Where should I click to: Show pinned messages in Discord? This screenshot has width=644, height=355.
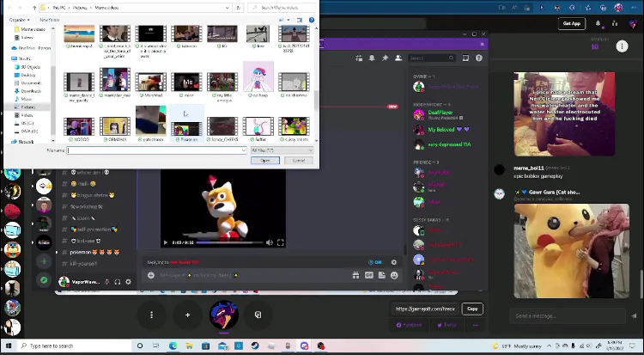(x=385, y=58)
